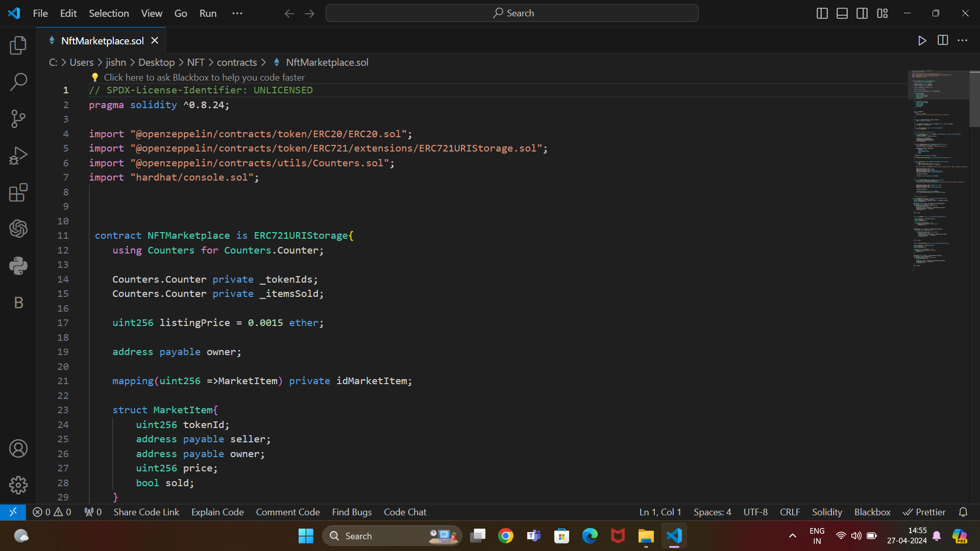Open the Solidity language mode selector
This screenshot has height=551, width=980.
(x=826, y=512)
